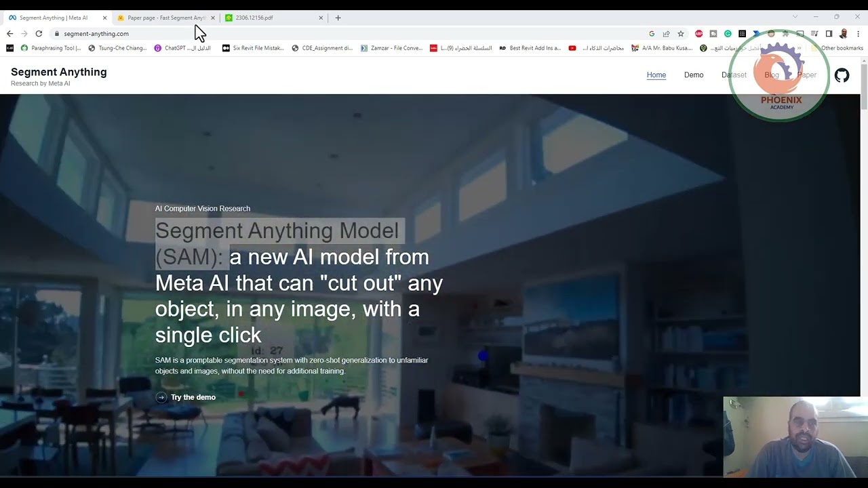Open the browser side panel icon
Screen dimensions: 868x488
pyautogui.click(x=829, y=34)
